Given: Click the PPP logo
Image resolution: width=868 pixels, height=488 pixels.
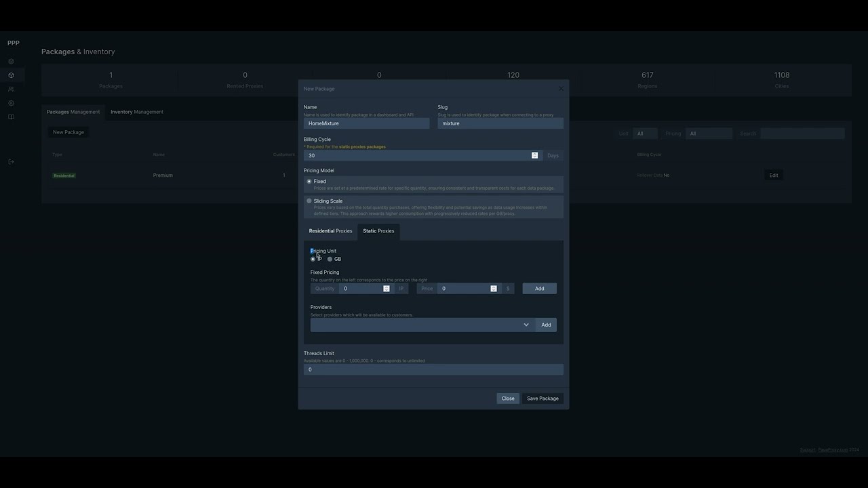Looking at the screenshot, I should pos(14,43).
